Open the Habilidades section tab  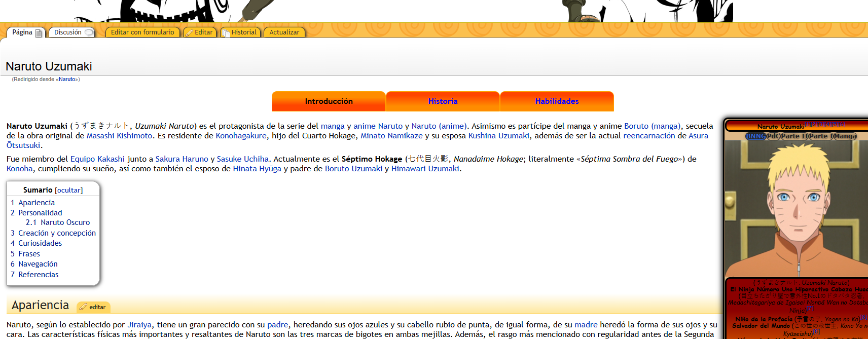(557, 101)
